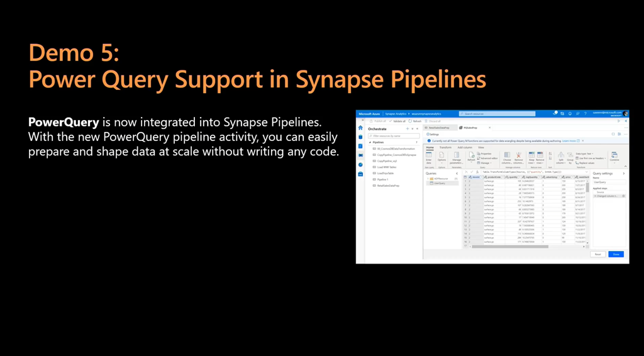The image size is (644, 356).
Task: Open the Home hub icon in sidebar
Action: (x=360, y=128)
